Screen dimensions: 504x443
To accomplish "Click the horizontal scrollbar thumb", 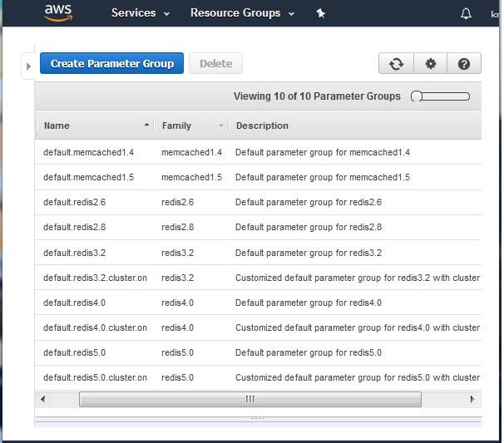I will 250,400.
